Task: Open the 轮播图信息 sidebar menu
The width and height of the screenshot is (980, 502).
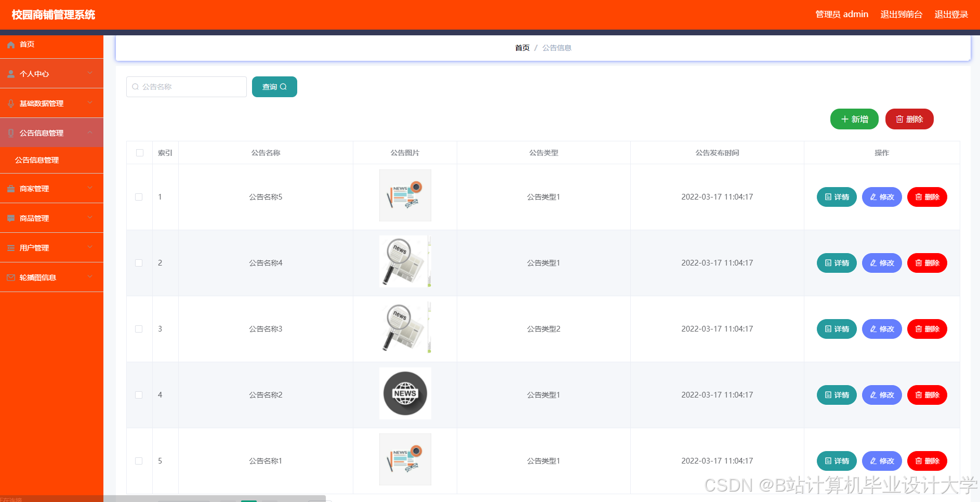Action: pyautogui.click(x=51, y=278)
